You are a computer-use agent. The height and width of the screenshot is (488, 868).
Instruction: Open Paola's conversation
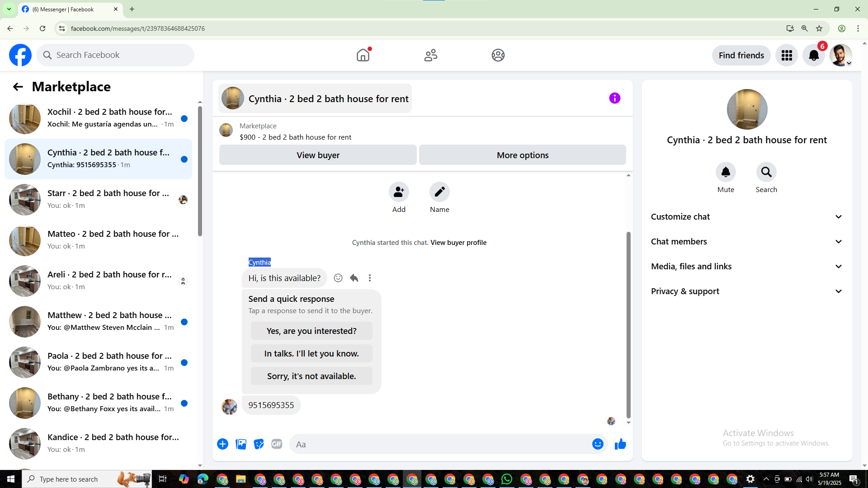pyautogui.click(x=99, y=362)
